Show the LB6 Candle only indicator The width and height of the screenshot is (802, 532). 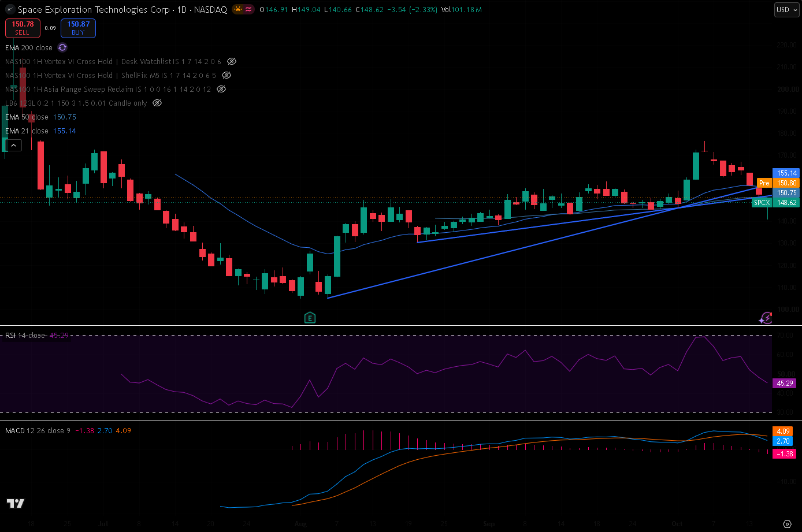[x=157, y=103]
